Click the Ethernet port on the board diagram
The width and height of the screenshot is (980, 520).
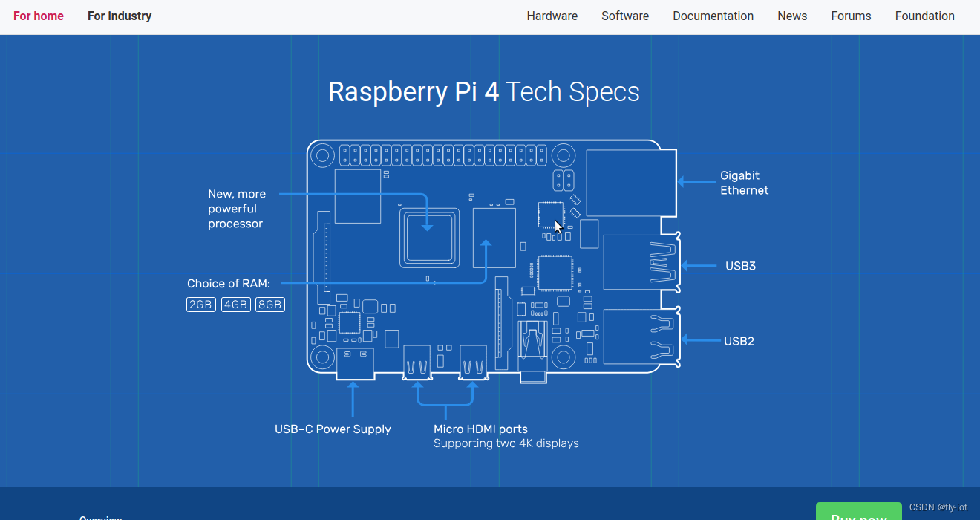(631, 183)
